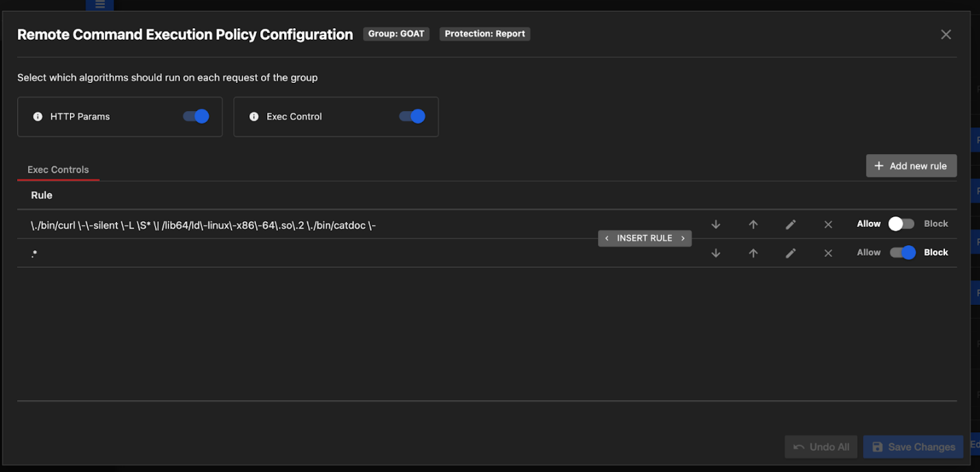Click the Exec Control info icon
The height and width of the screenshot is (472, 980).
(x=254, y=117)
